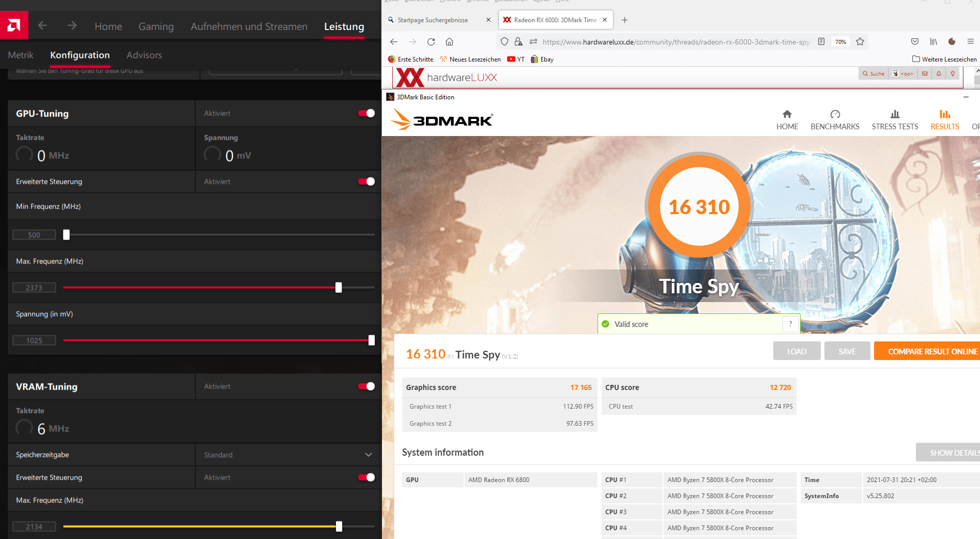Viewport: 980px width, 539px height.
Task: Click COMPARE RESULT ONLINE button
Action: pyautogui.click(x=927, y=351)
